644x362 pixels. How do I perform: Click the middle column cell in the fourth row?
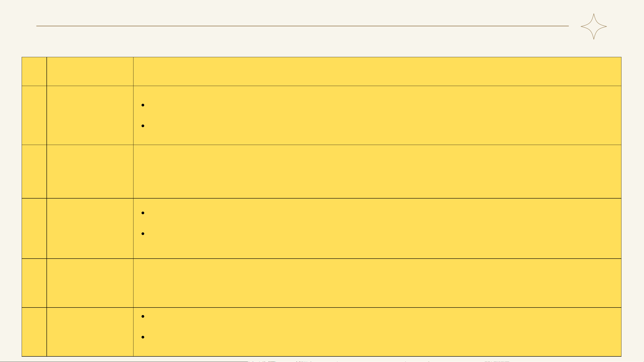point(90,229)
